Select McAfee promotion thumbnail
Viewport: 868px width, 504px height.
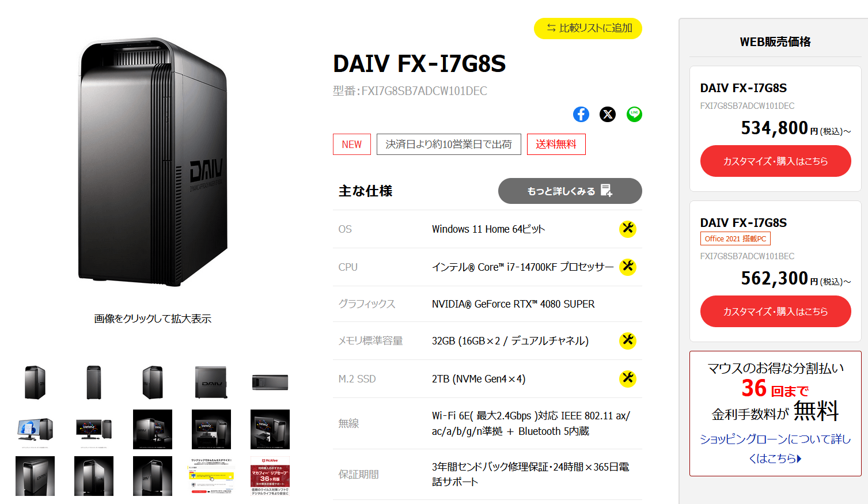270,476
